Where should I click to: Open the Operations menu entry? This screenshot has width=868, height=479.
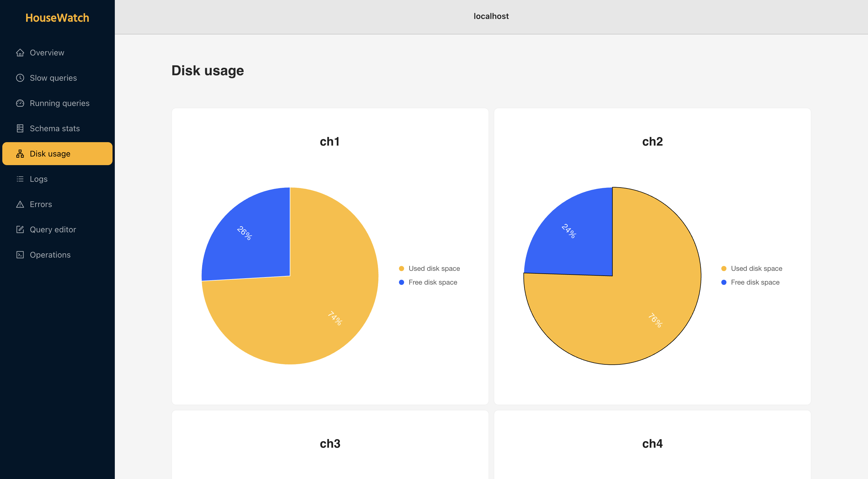click(50, 255)
